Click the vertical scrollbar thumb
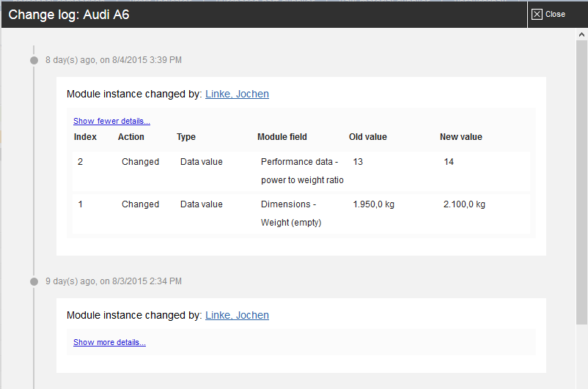588x389 pixels. tap(581, 182)
